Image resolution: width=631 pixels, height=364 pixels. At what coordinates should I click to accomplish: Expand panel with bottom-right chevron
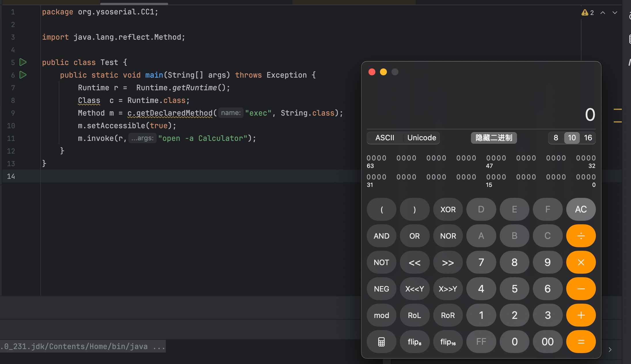pos(610,350)
